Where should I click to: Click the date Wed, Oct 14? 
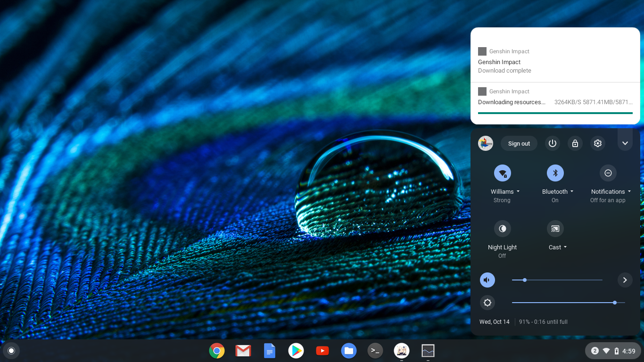(495, 322)
